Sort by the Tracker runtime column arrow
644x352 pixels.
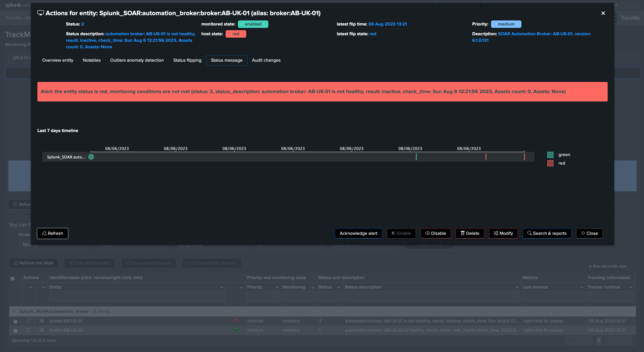tap(630, 287)
